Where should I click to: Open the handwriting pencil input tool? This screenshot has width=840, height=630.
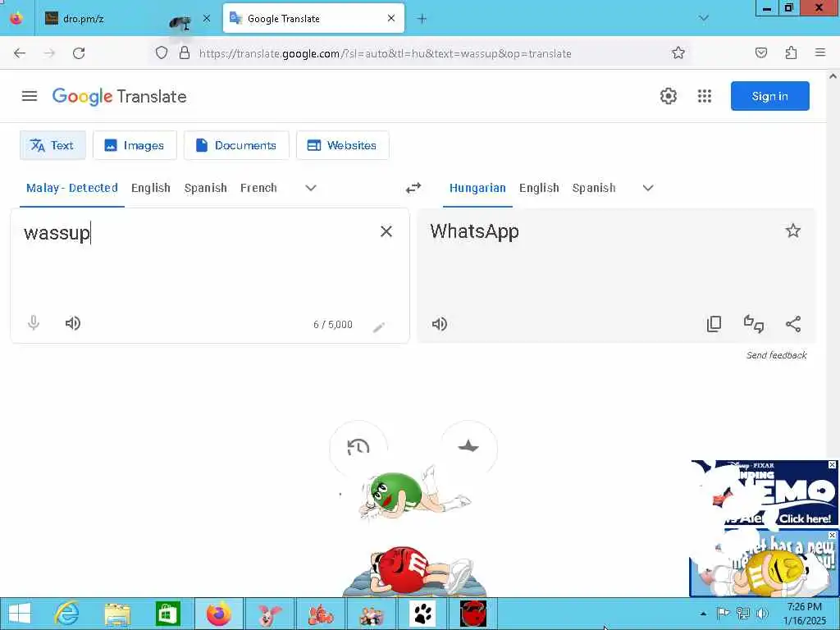(379, 327)
